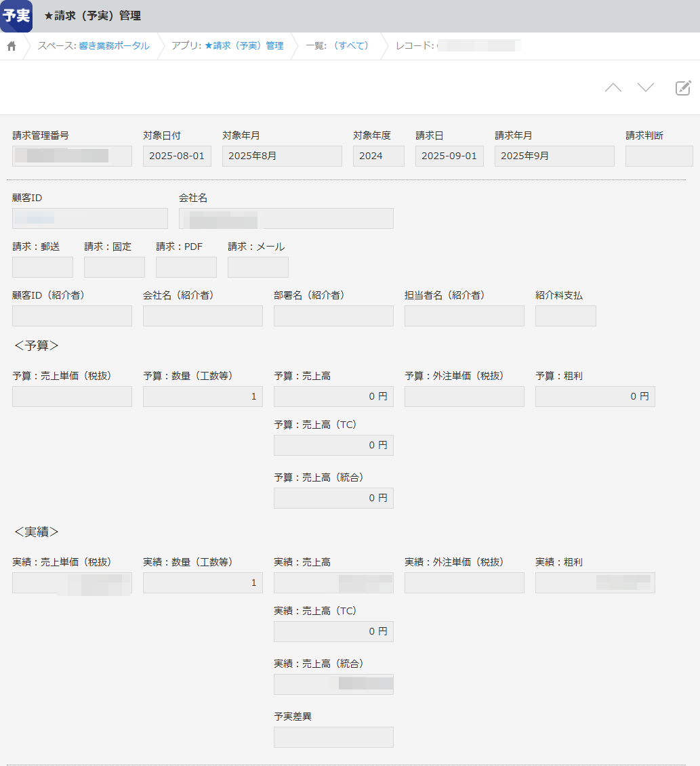Click the 予実 app icon
700x766 pixels.
pyautogui.click(x=16, y=16)
